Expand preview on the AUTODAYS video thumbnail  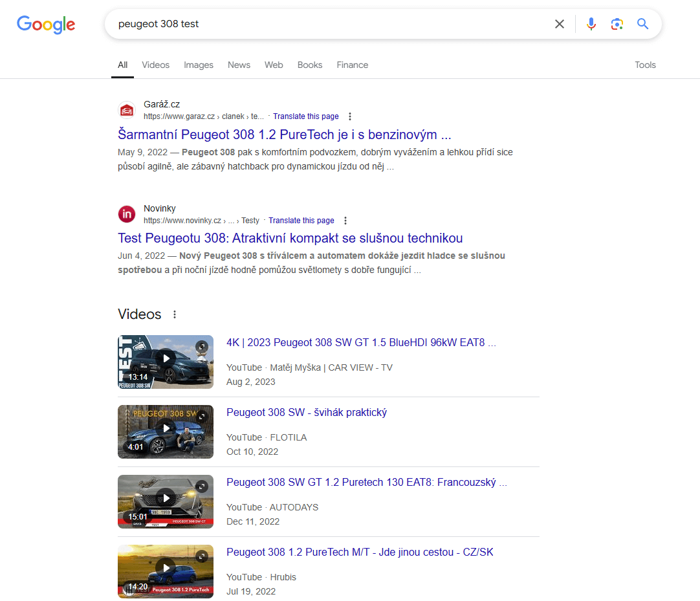coord(202,486)
